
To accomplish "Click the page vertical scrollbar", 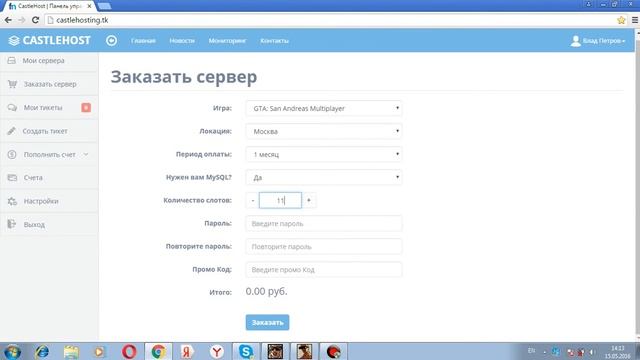I will (637, 184).
